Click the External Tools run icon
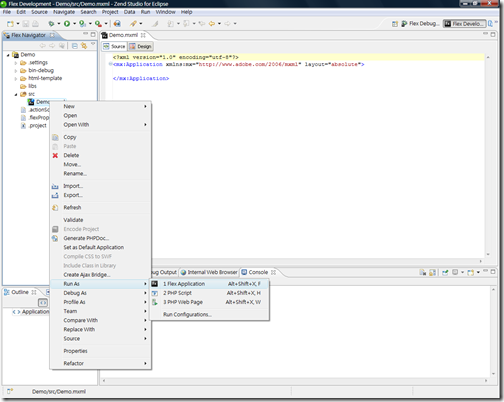 tap(98, 24)
